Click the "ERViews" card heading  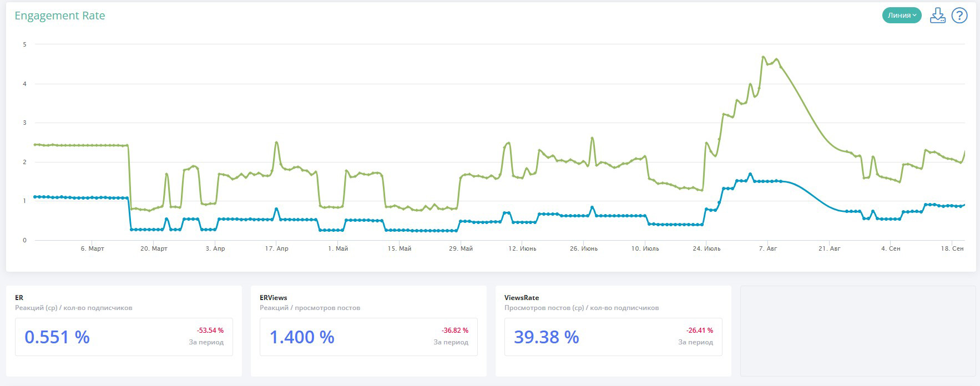click(x=273, y=298)
